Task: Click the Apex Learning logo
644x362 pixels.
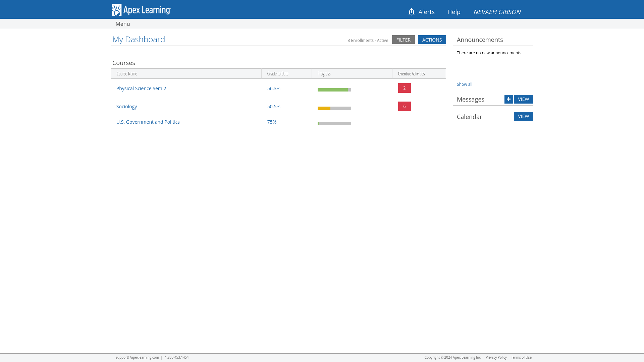Action: (x=141, y=10)
